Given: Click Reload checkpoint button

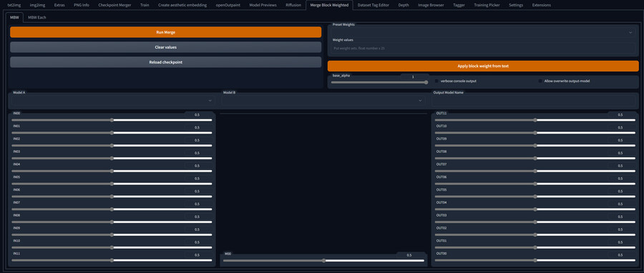Looking at the screenshot, I should (165, 62).
